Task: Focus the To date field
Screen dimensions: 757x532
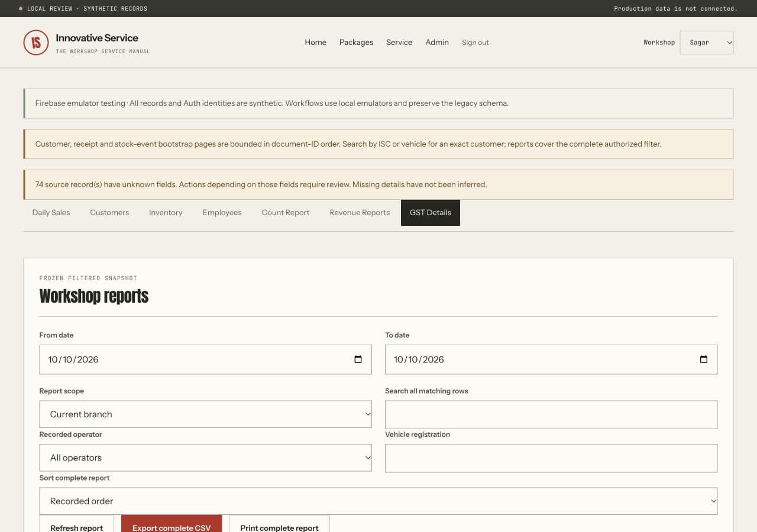Action: [x=551, y=359]
